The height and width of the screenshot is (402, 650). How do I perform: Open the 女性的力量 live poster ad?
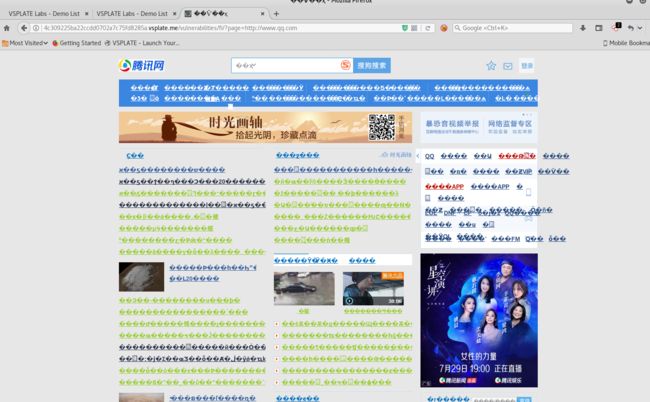click(479, 320)
